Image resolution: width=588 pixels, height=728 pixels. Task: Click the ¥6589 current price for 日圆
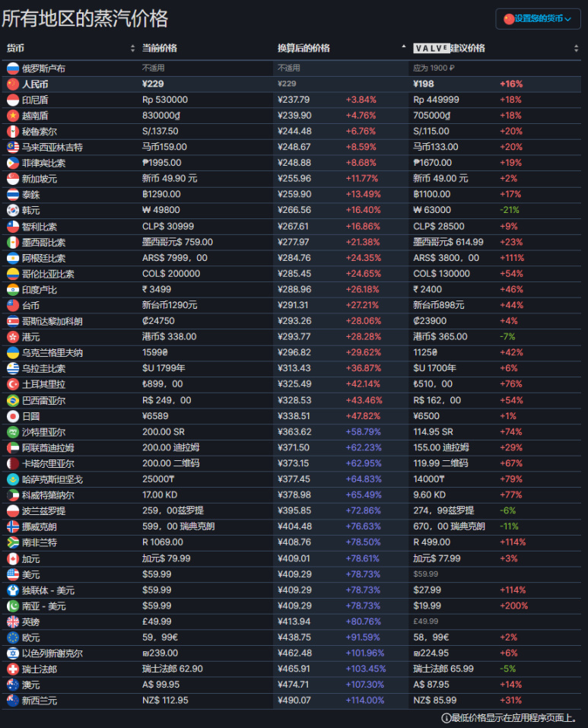point(155,416)
